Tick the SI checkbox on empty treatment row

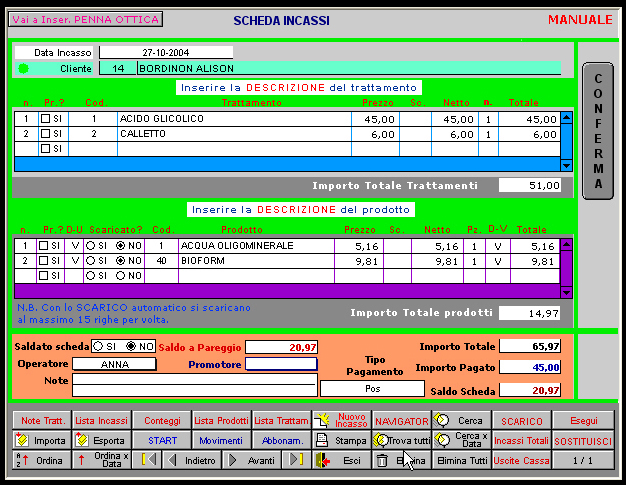(46, 148)
